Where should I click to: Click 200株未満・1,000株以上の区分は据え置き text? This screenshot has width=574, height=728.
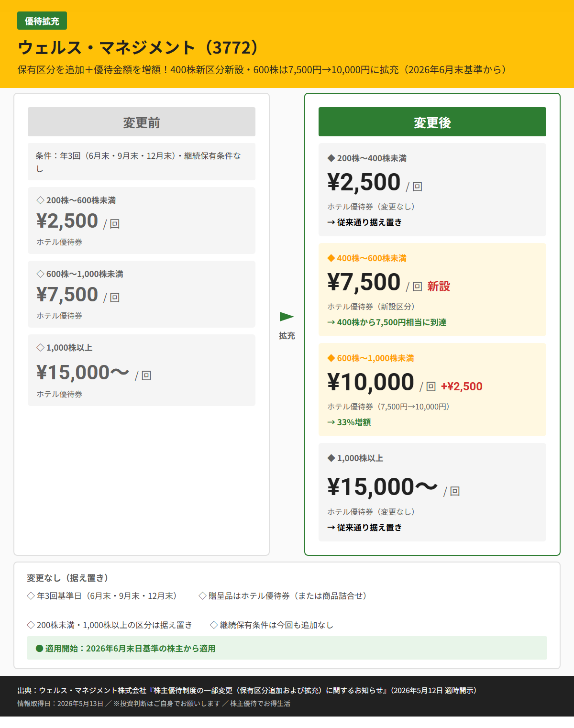point(114,625)
